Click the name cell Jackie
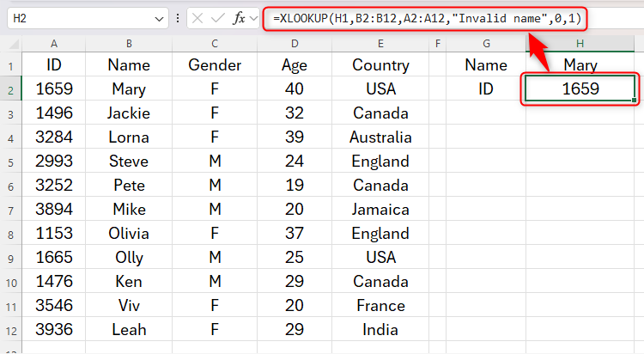 [x=129, y=113]
